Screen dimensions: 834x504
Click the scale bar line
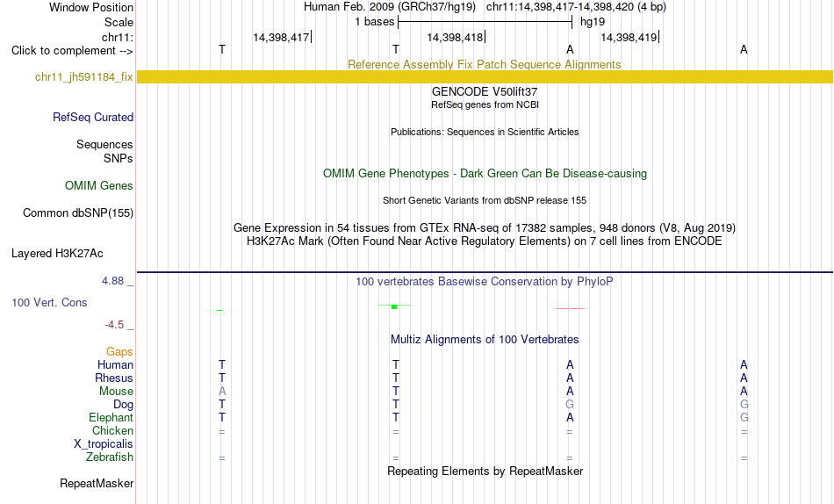485,22
